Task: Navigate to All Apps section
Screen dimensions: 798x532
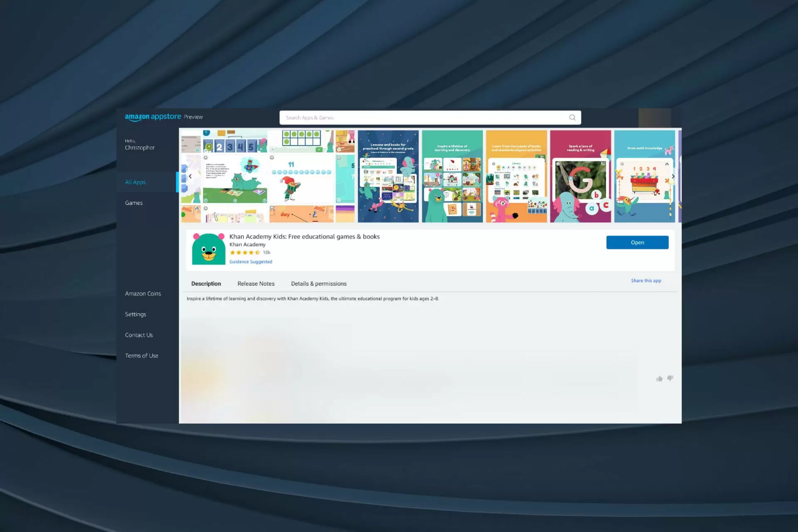Action: click(x=135, y=182)
